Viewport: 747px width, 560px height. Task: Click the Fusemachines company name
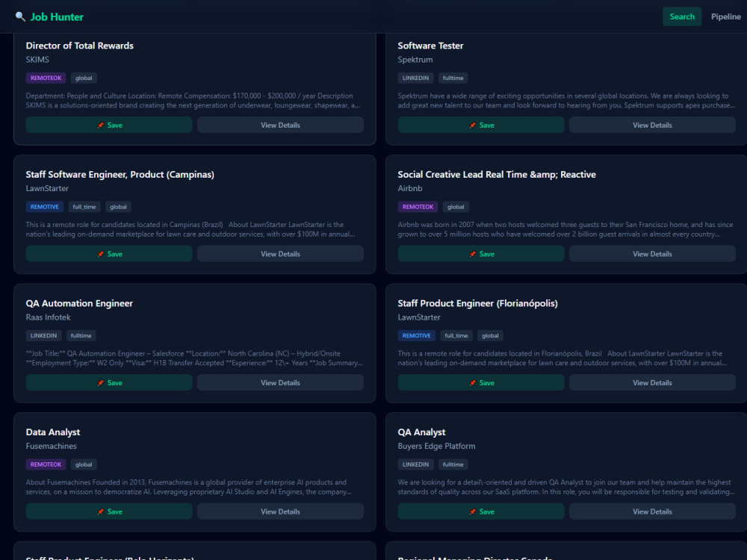(51, 447)
